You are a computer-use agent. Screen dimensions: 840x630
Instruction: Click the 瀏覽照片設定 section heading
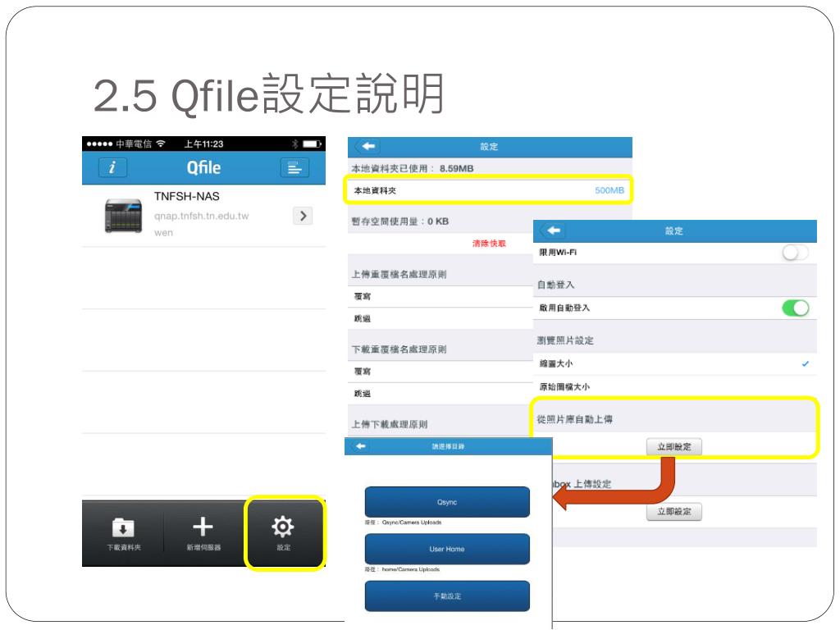point(565,340)
